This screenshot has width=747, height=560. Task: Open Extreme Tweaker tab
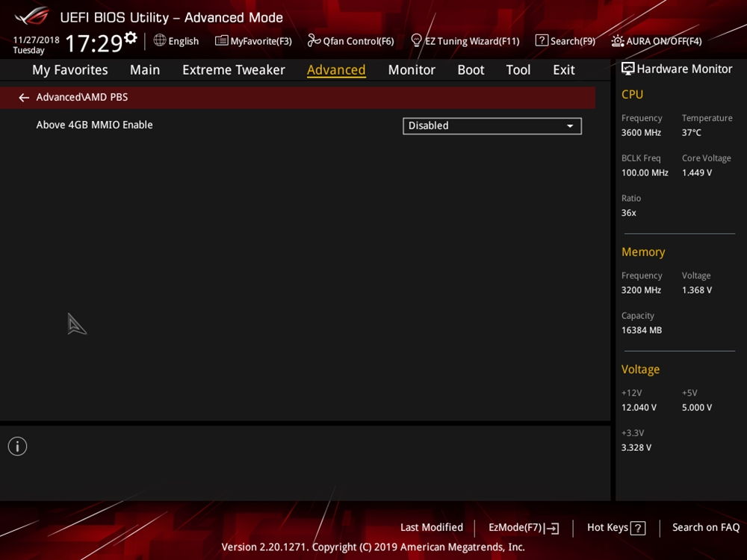[233, 70]
